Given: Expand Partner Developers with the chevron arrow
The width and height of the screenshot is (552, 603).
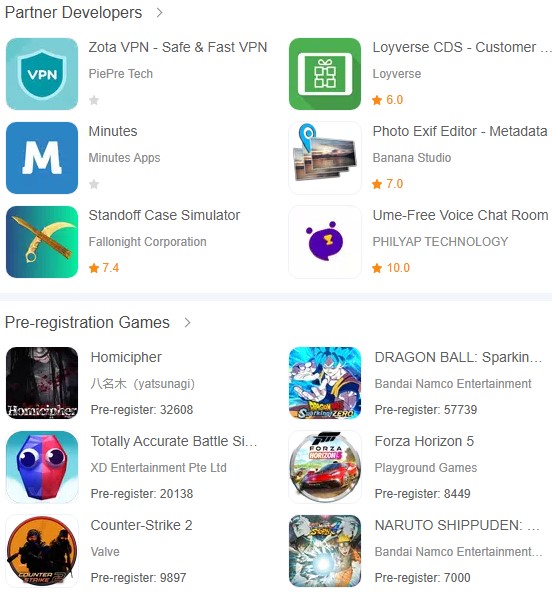Looking at the screenshot, I should (160, 13).
